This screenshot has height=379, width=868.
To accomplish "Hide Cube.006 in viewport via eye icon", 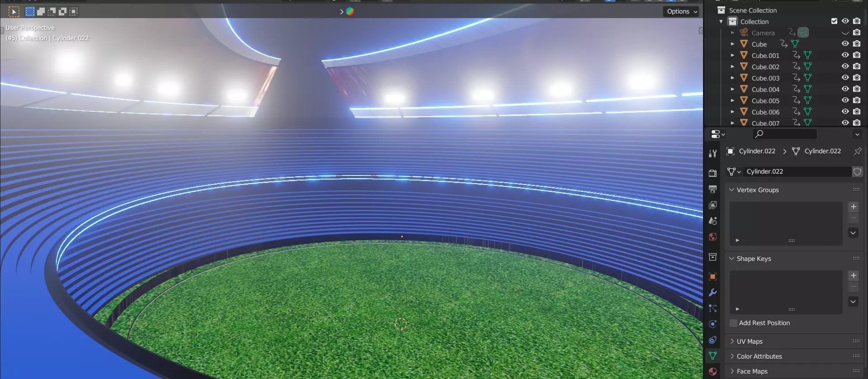I will coord(845,112).
